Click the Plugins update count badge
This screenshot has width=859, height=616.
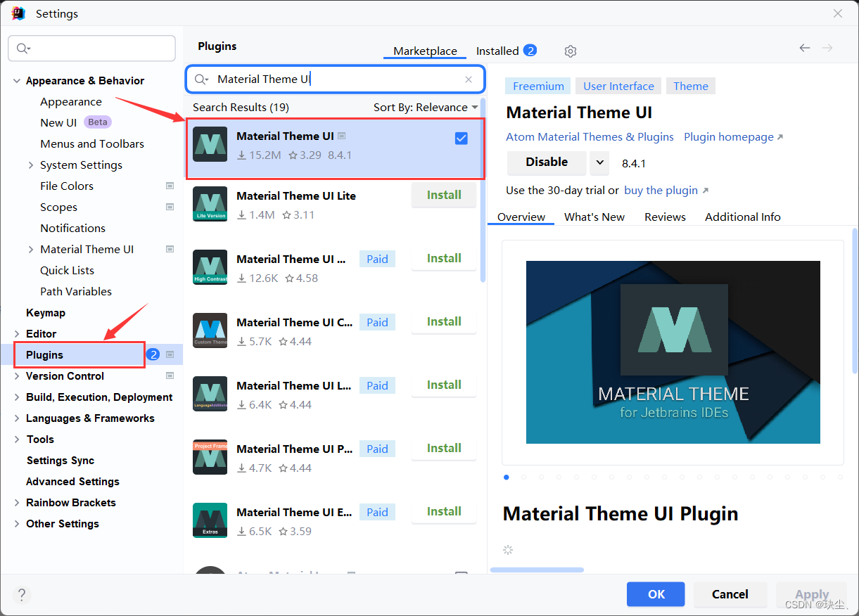153,354
